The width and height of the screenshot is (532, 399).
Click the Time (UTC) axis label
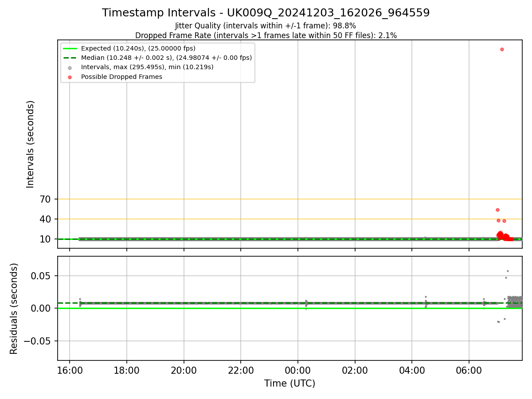click(x=290, y=383)
